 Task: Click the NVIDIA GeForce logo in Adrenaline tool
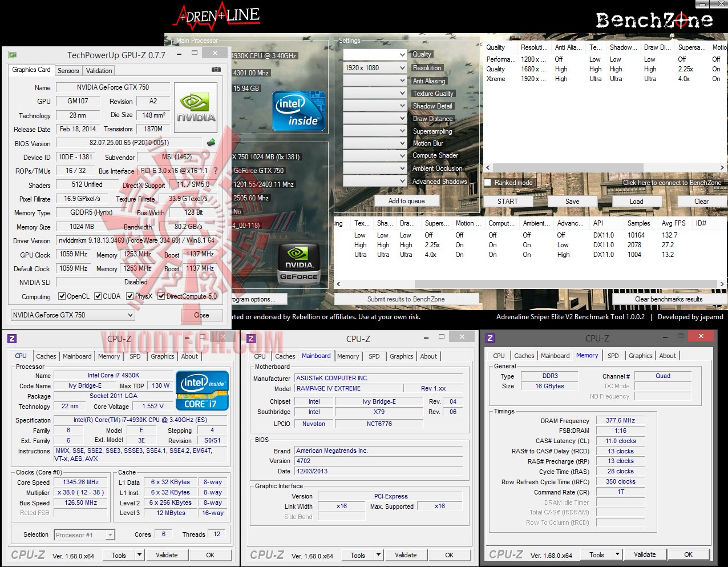(299, 264)
